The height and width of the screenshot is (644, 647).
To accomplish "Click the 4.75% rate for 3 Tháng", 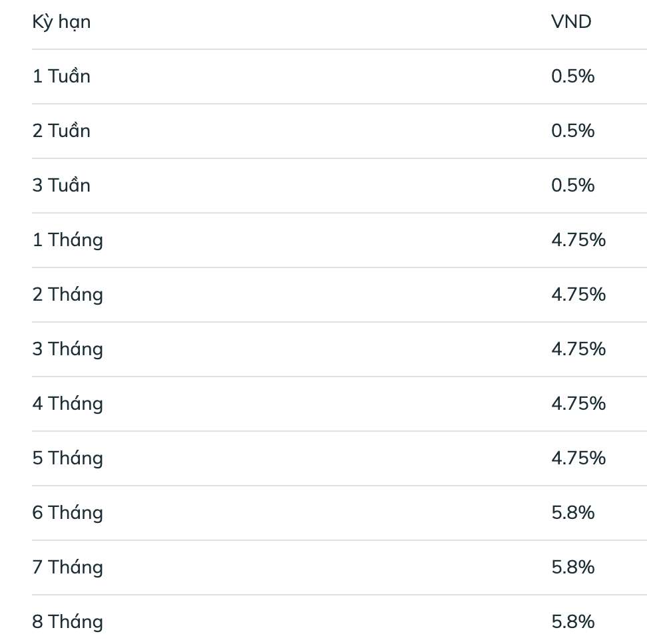I will (x=578, y=349).
